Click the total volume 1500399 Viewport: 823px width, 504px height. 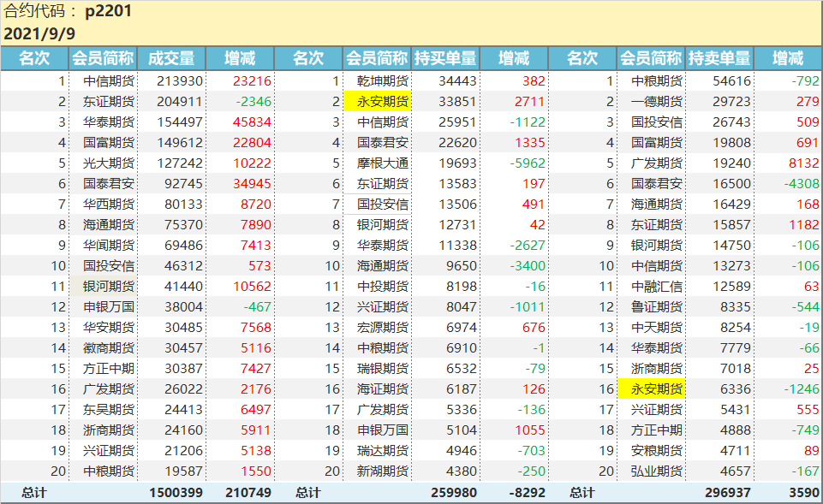coord(176,493)
